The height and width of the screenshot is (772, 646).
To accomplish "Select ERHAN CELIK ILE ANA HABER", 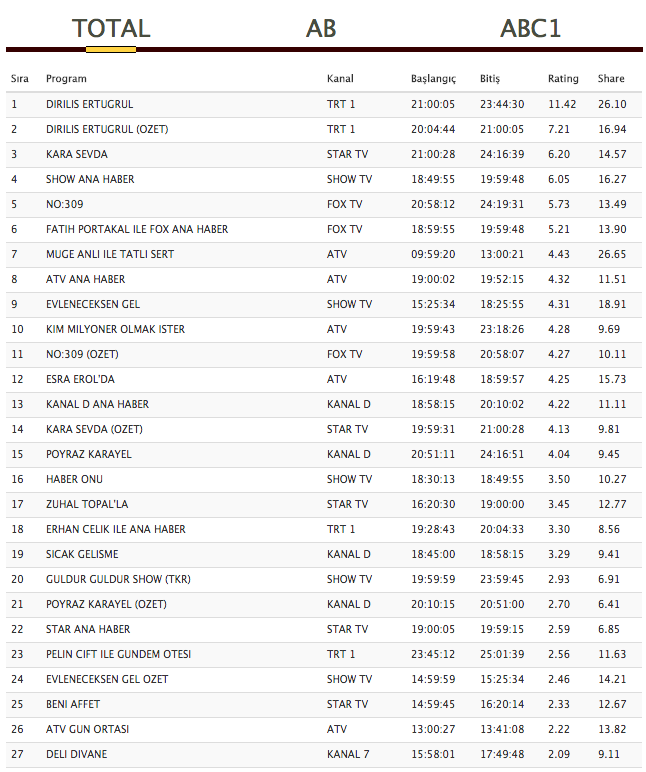I will (116, 529).
